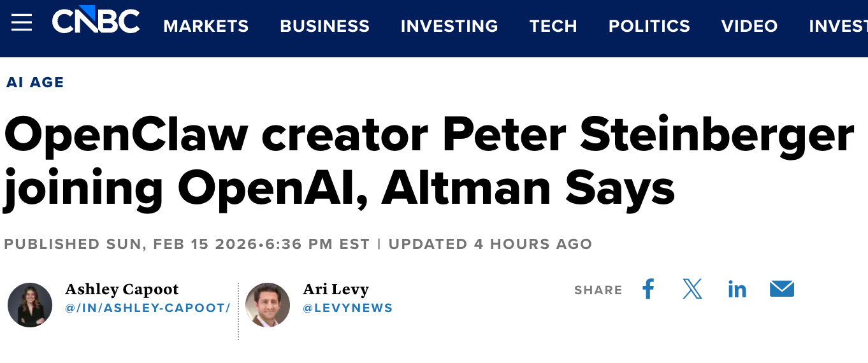Visit the @LEVYNEWS handle link

click(x=347, y=308)
